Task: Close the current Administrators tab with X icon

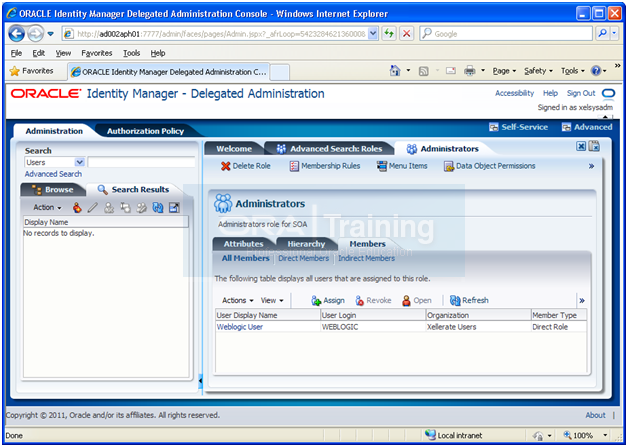Action: tap(581, 146)
